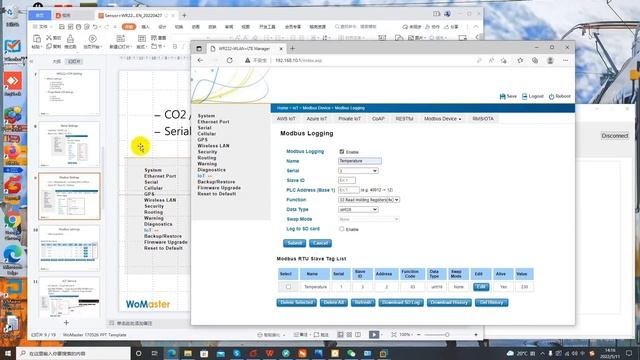Viewport: 640px width, 360px height.
Task: Toggle Log to SD card Enable checkbox
Action: coord(342,229)
